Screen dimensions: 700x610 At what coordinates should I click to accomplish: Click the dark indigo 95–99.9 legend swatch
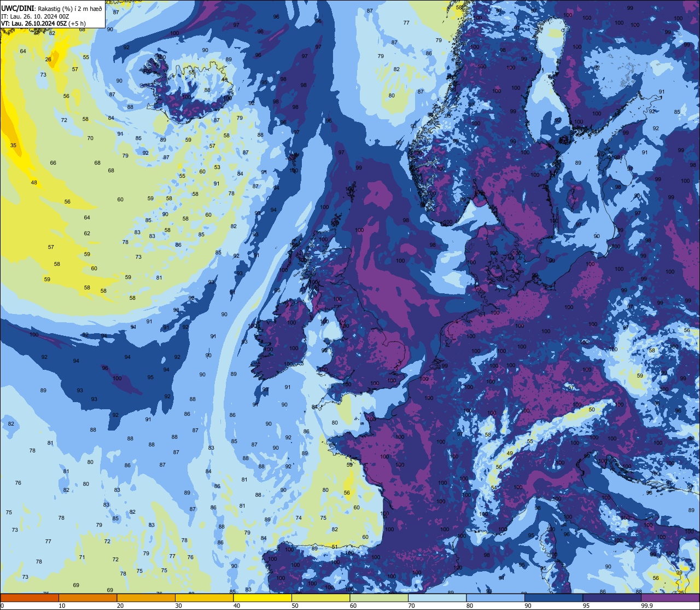[612, 597]
